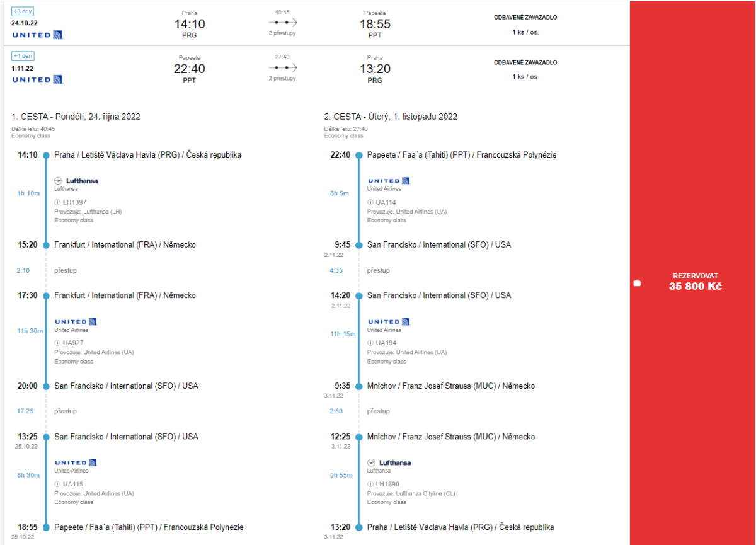Select the "2. CESTA - Úterý, 1. listopadu 2022" heading

[391, 117]
